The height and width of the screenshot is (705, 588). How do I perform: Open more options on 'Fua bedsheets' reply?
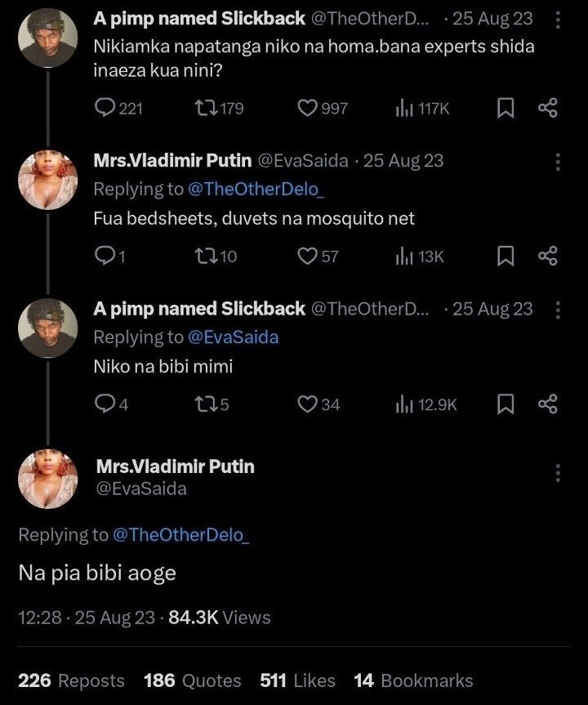(x=558, y=162)
